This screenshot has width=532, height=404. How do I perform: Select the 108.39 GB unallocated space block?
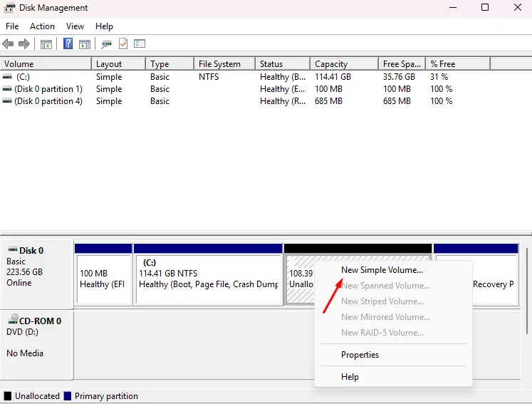coord(301,280)
